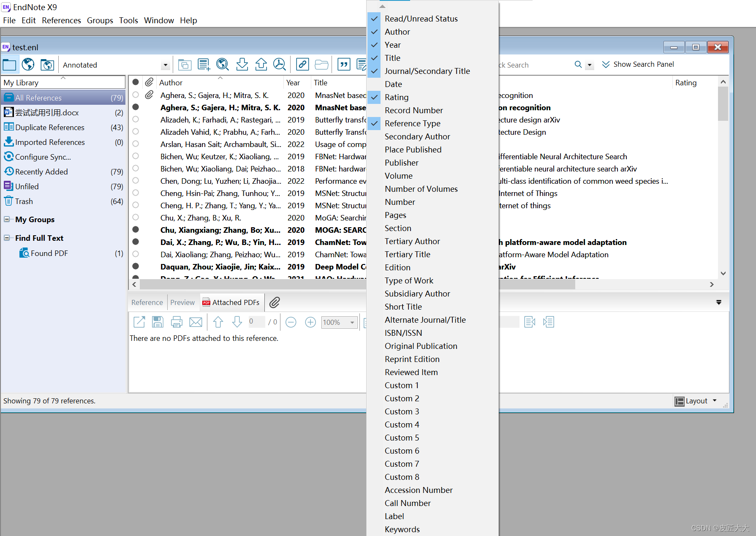This screenshot has width=756, height=536.
Task: Expand Show Search Panel chevron
Action: [x=606, y=64]
